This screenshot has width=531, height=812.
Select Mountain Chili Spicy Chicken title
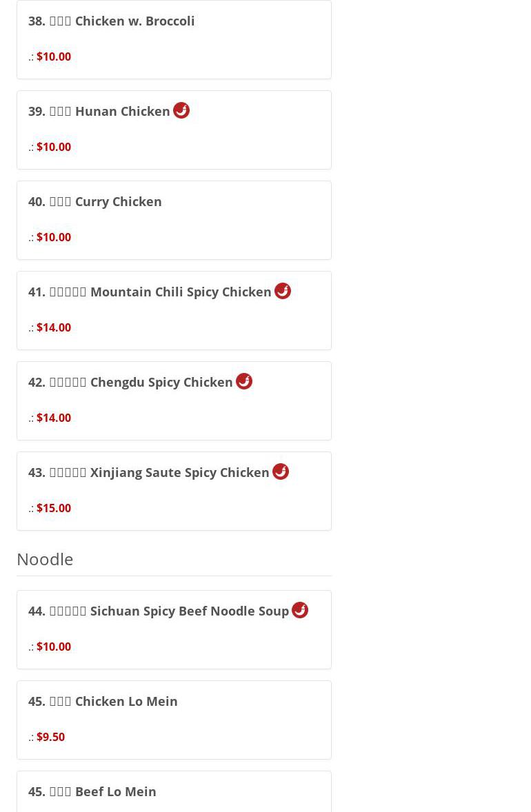150,292
